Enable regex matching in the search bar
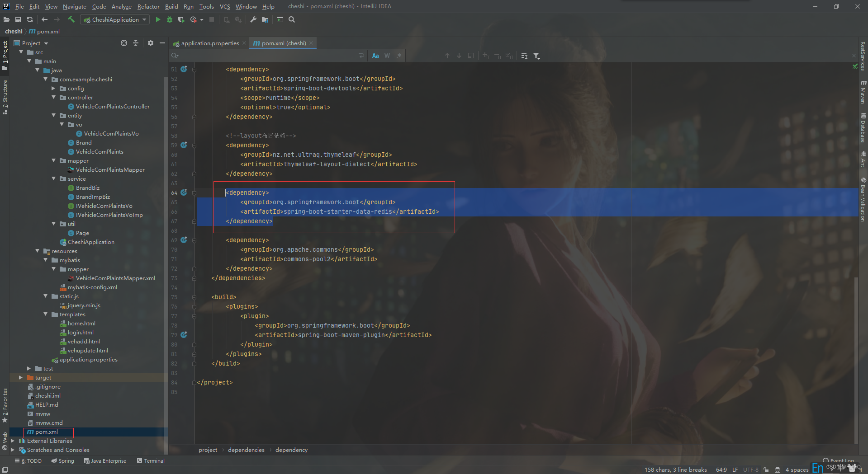 (398, 55)
